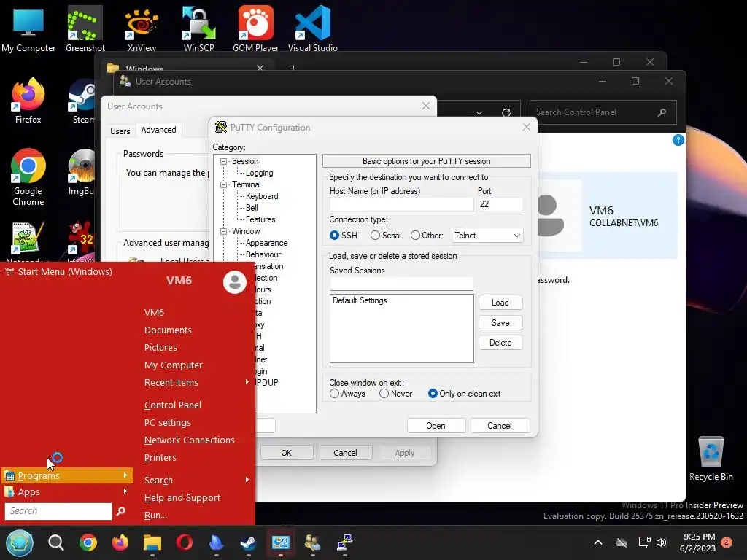The width and height of the screenshot is (747, 560).
Task: Open Steam from the taskbar
Action: point(248,542)
